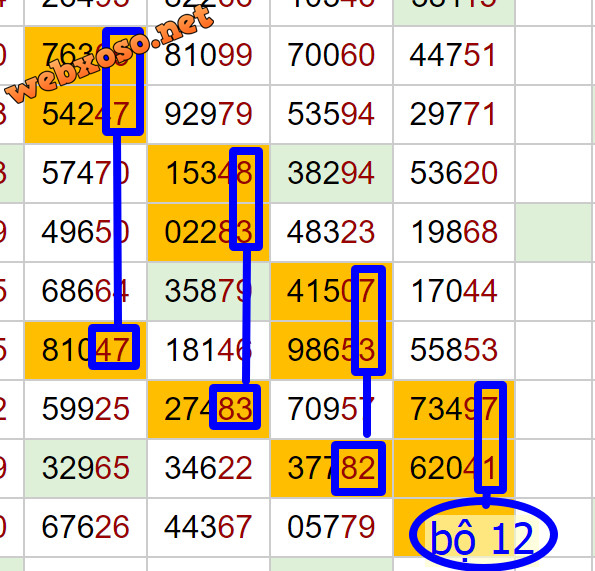The height and width of the screenshot is (571, 595).
Task: Select the cell with 53620
Action: [454, 173]
